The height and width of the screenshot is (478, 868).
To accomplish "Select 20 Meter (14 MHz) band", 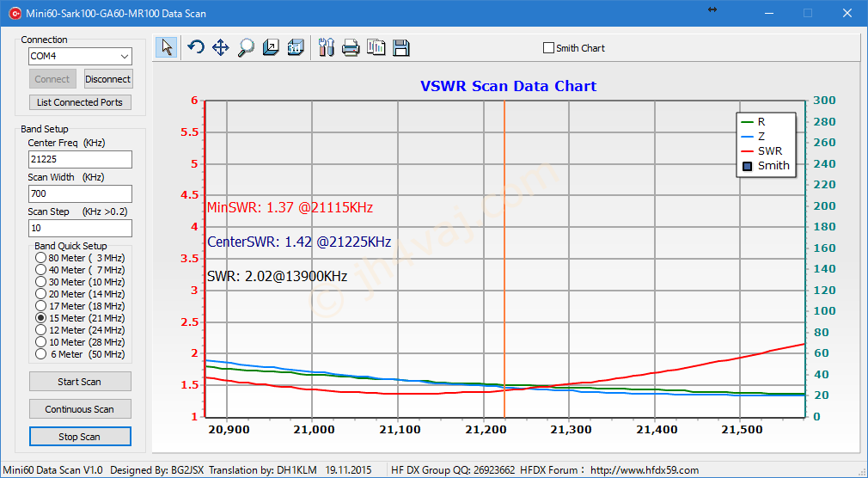I will (x=80, y=293).
